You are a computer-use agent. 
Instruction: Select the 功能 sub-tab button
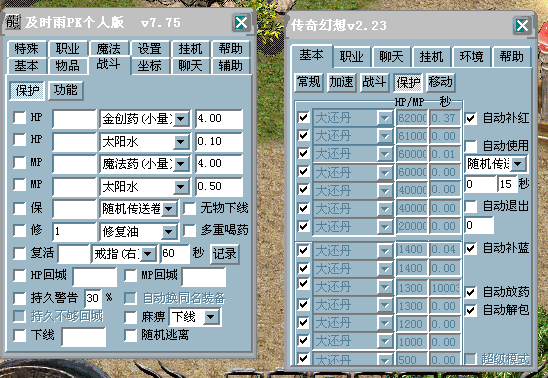pyautogui.click(x=65, y=90)
